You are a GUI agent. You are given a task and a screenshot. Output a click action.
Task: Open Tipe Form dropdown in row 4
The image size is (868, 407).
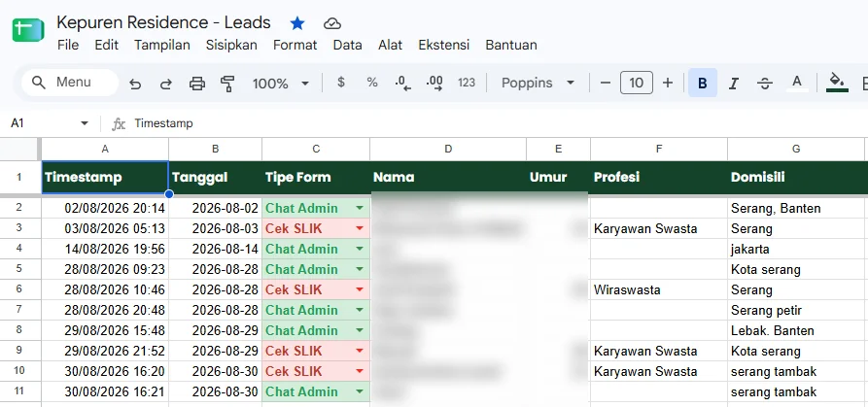coord(360,250)
